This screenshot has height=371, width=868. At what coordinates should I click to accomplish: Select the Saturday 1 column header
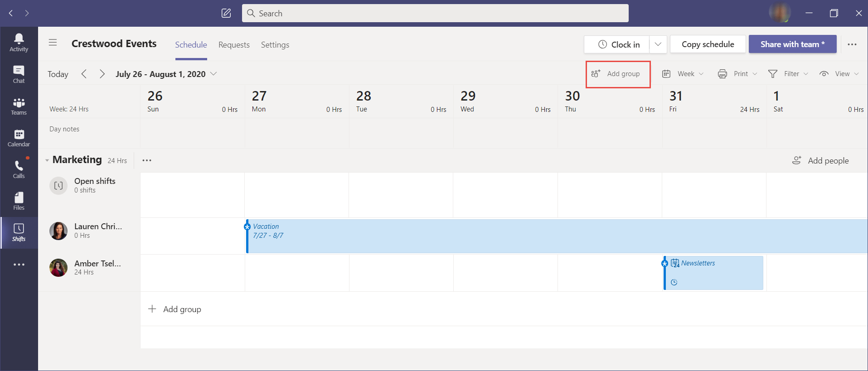pyautogui.click(x=817, y=101)
